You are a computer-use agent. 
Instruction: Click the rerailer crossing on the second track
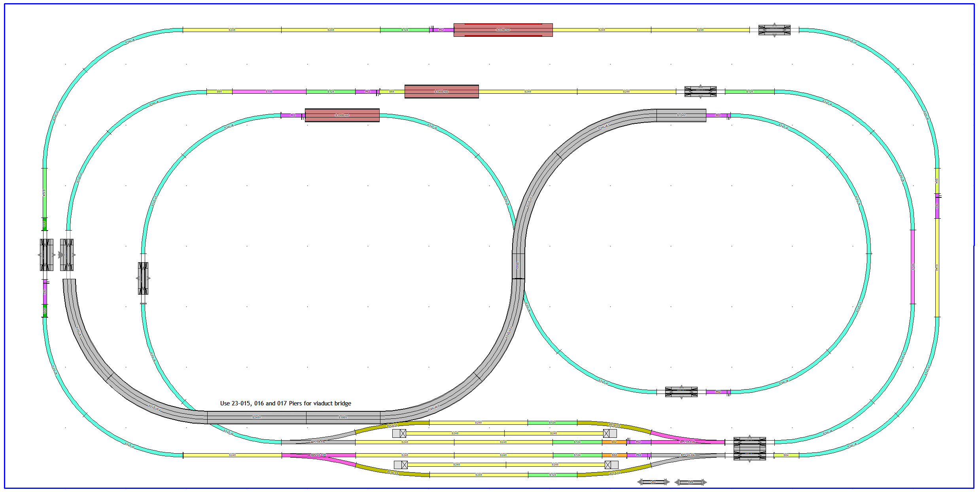point(700,91)
